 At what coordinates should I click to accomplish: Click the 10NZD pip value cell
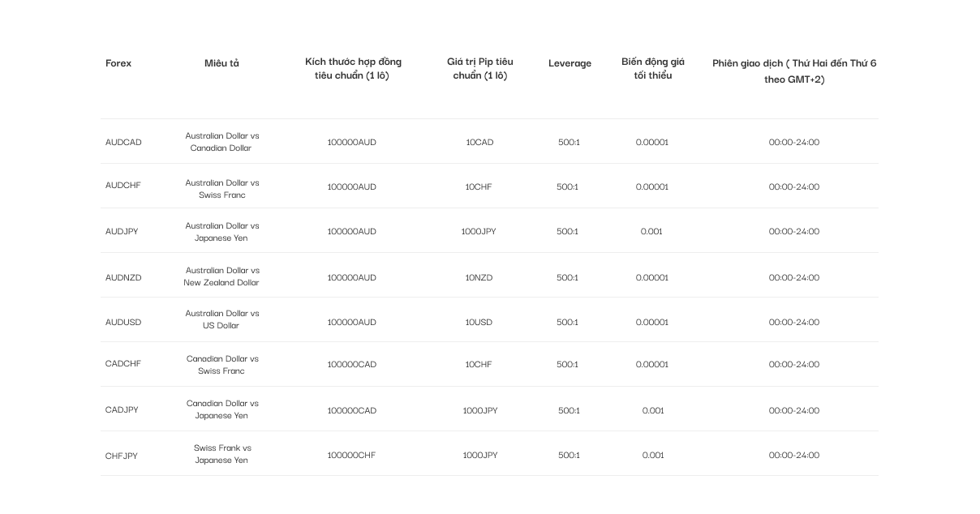click(479, 277)
